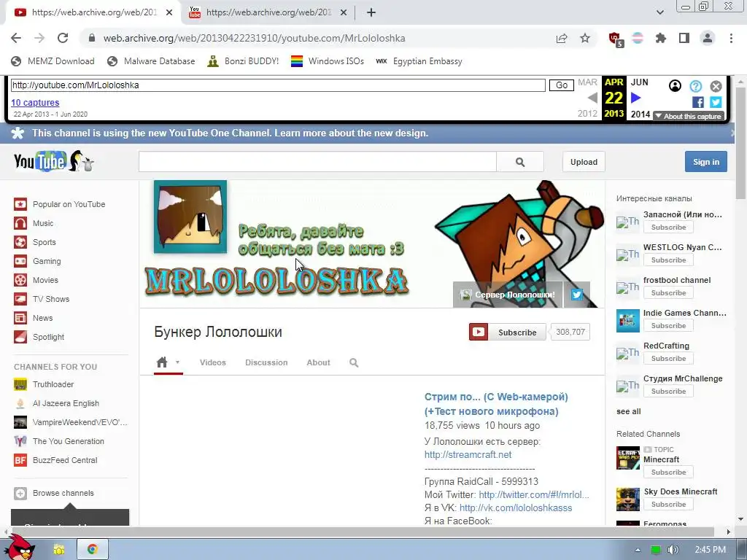Click the YouTube search box
747x560 pixels.
pyautogui.click(x=317, y=162)
